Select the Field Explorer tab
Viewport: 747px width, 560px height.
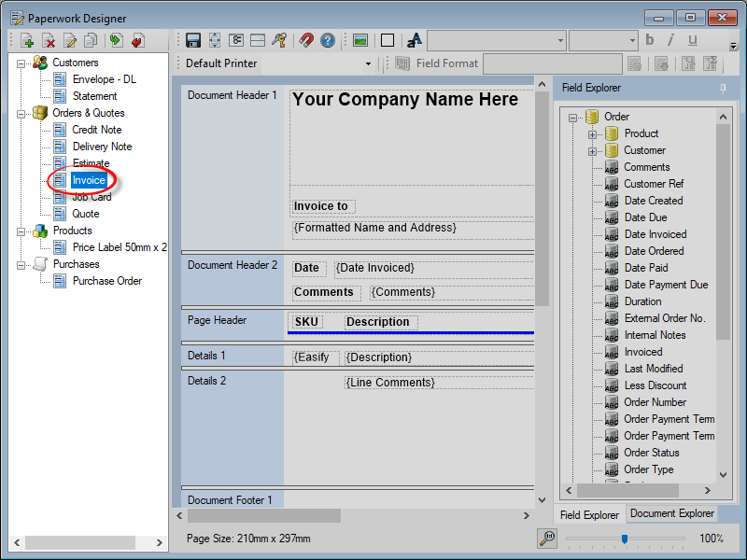[589, 514]
